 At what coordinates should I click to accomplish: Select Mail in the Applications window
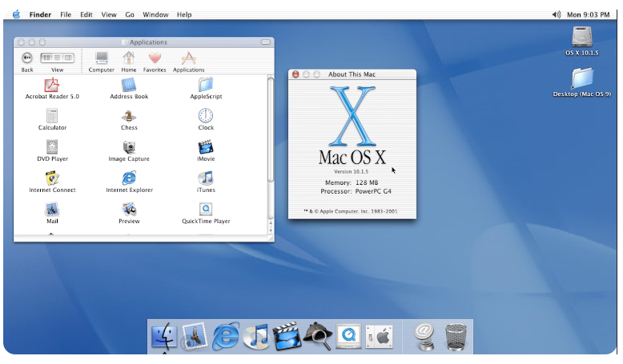click(x=52, y=209)
